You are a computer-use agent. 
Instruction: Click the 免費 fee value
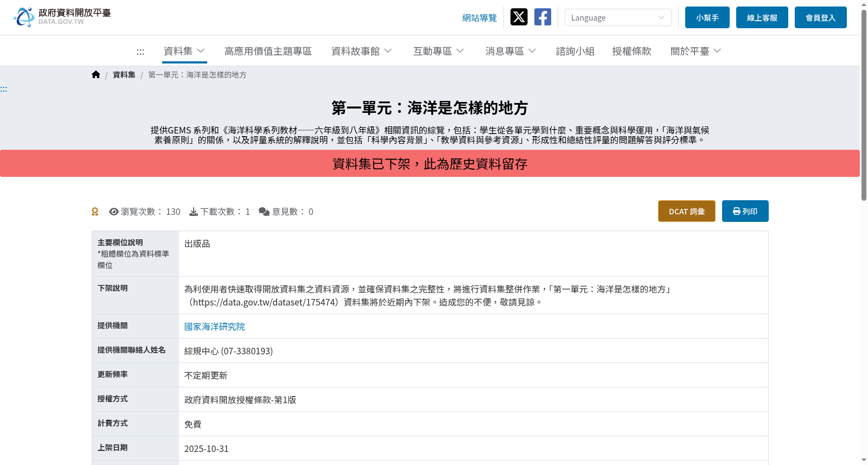193,424
